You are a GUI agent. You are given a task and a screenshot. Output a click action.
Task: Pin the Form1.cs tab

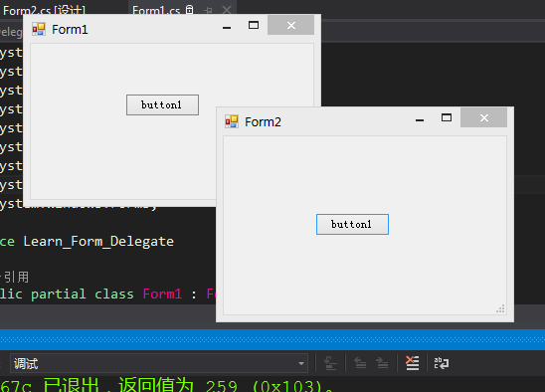[x=208, y=11]
